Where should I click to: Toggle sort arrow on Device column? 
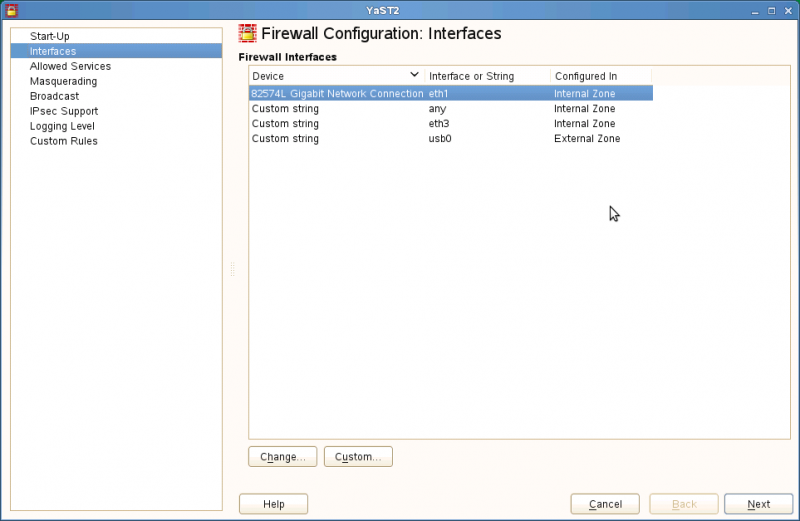click(x=414, y=75)
